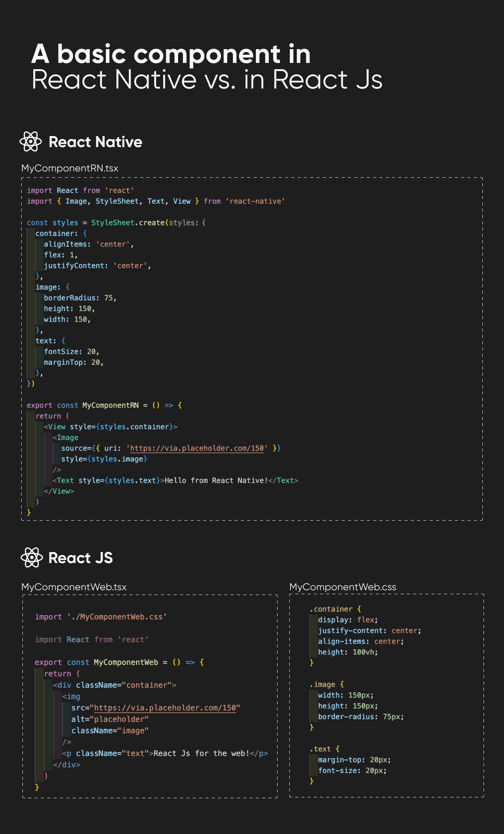Click the "React JS" section heading text

click(x=81, y=558)
